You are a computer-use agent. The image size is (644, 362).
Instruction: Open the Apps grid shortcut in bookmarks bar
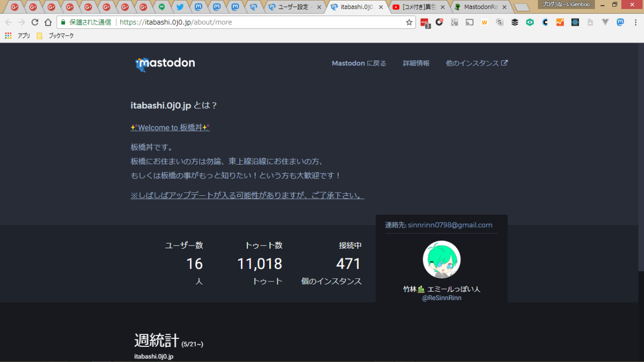coord(8,36)
